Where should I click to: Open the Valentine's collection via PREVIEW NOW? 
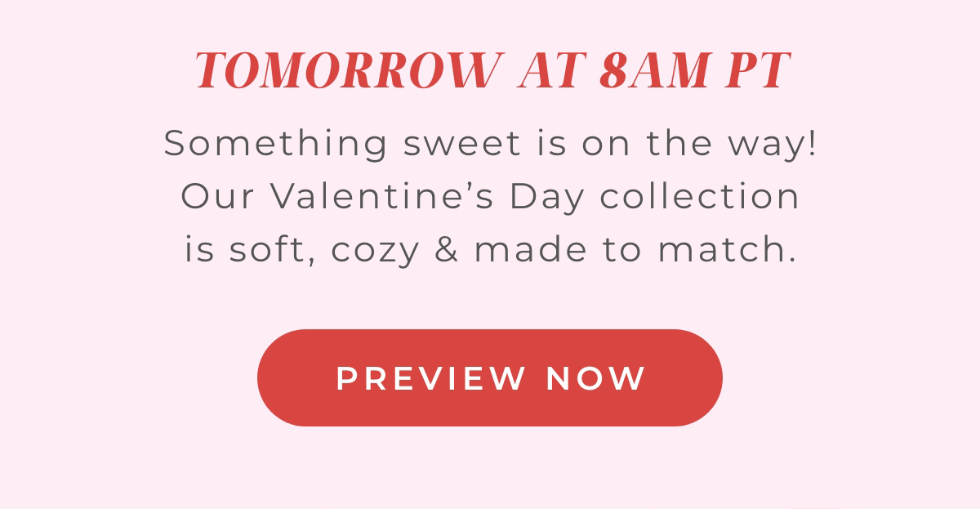click(490, 377)
